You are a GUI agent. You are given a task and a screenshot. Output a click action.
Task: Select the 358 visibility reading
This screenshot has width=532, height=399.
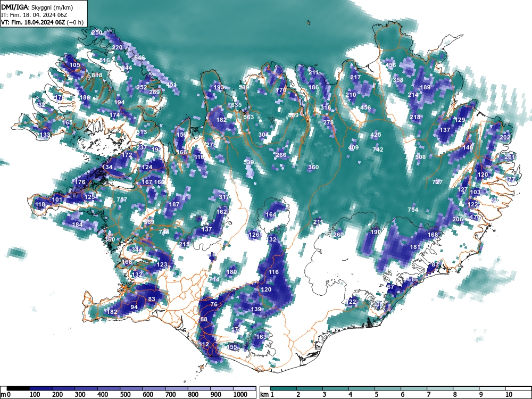pos(398,80)
